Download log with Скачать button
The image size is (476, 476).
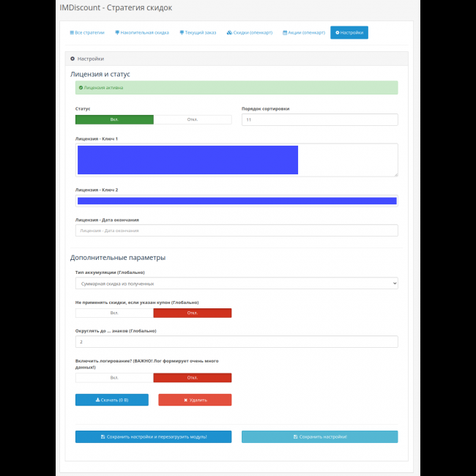112,400
